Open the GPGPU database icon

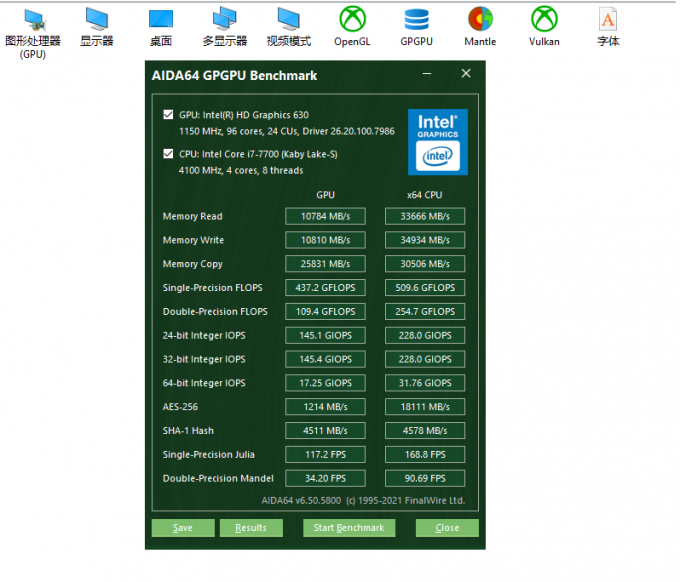coord(416,27)
